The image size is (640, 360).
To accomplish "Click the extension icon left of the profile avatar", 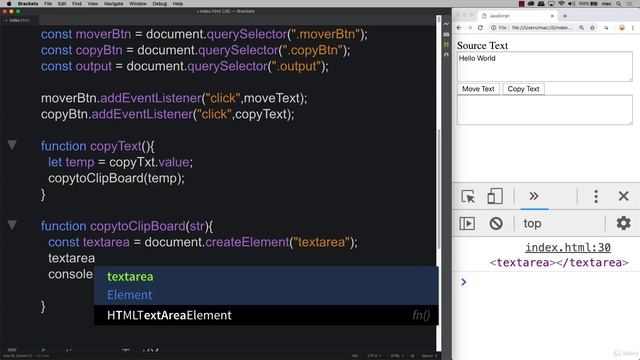I will point(607,28).
